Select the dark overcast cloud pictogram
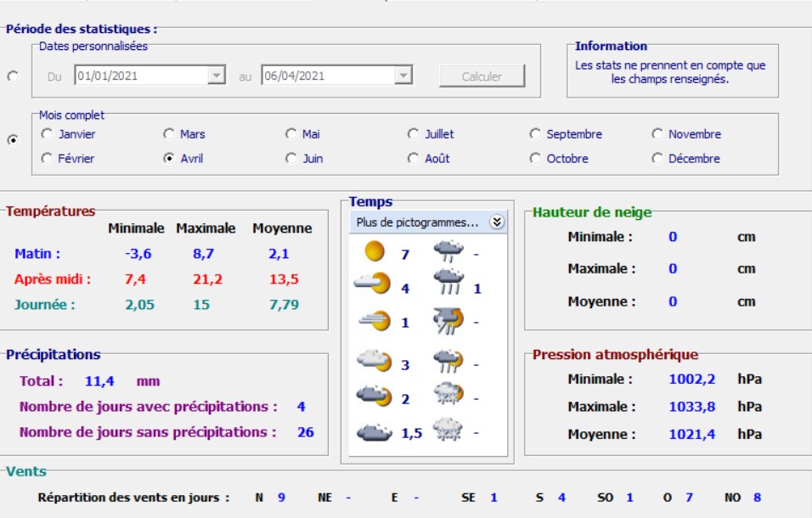This screenshot has height=518, width=812. pyautogui.click(x=374, y=432)
